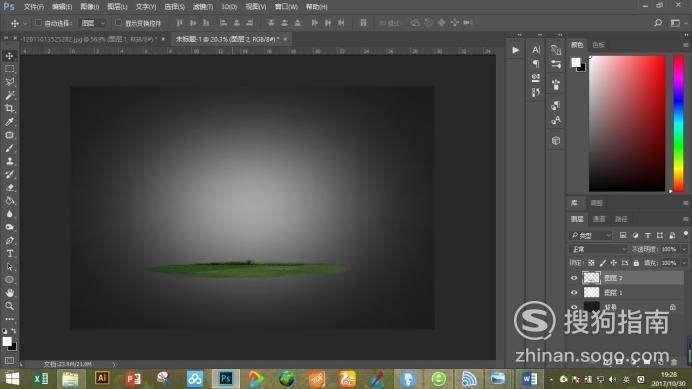The width and height of the screenshot is (692, 389).
Task: Open the 文件(F) menu
Action: pyautogui.click(x=34, y=7)
